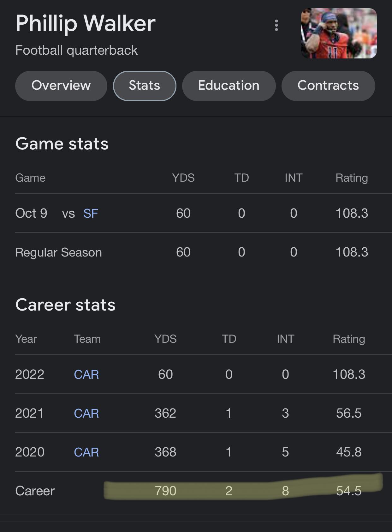Click the Phillip Walker name title

click(x=86, y=23)
